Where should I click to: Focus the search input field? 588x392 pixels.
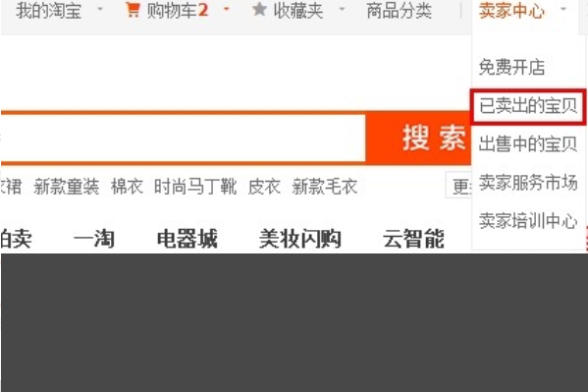pyautogui.click(x=183, y=139)
